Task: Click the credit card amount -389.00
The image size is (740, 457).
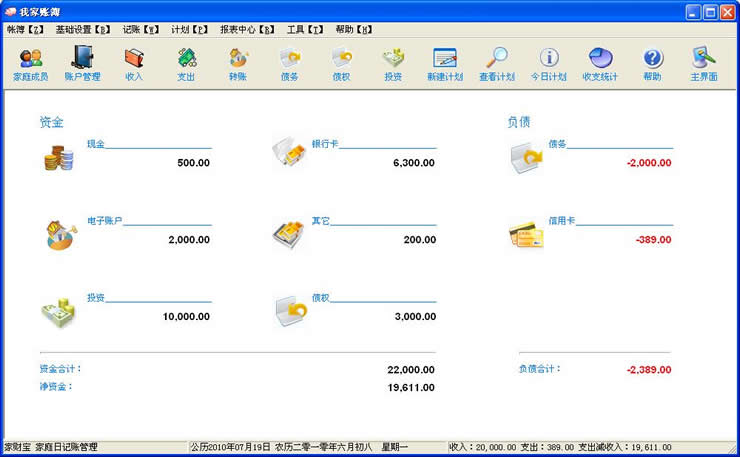Action: click(653, 239)
